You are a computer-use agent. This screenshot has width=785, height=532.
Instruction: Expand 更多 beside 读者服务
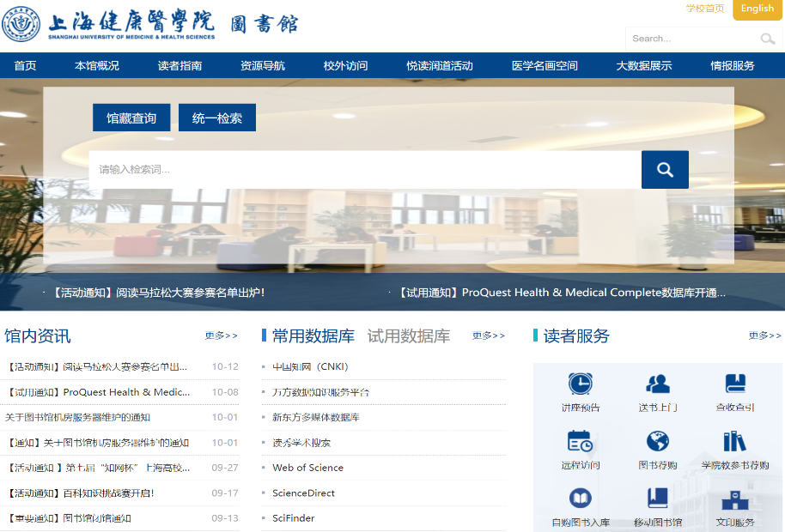coord(764,336)
